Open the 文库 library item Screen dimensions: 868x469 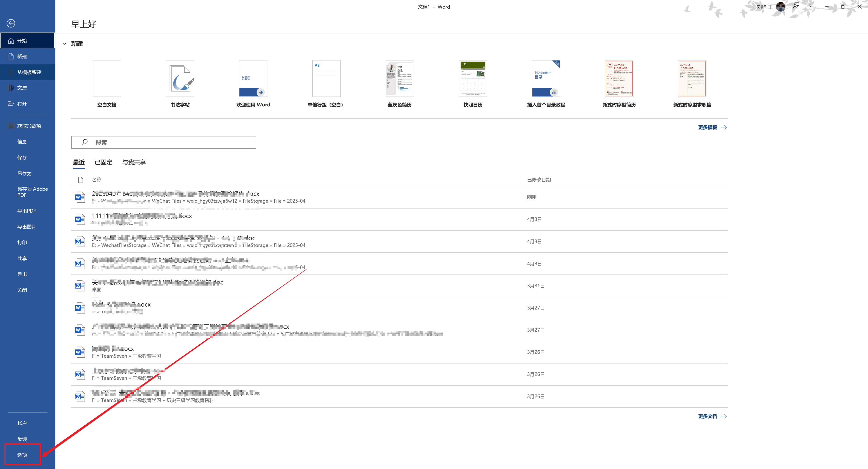[x=28, y=88]
